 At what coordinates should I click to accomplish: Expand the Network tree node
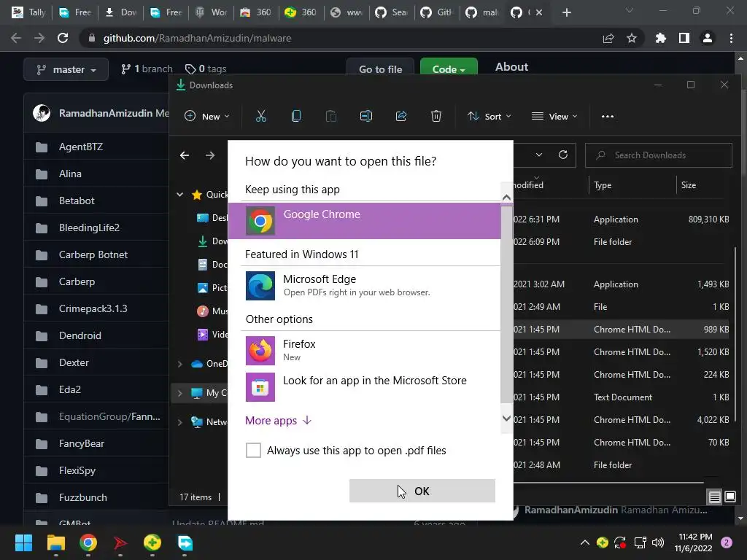[180, 422]
